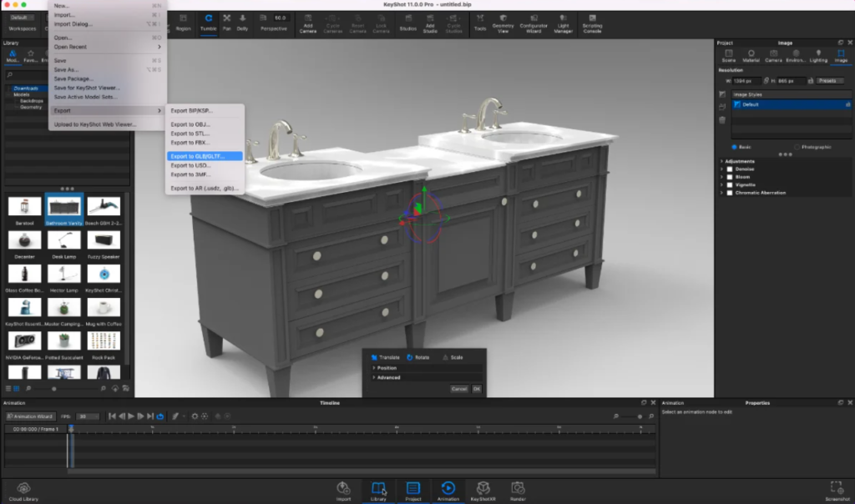Adjust the library thumbnail size slider
This screenshot has width=855, height=504.
(54, 389)
